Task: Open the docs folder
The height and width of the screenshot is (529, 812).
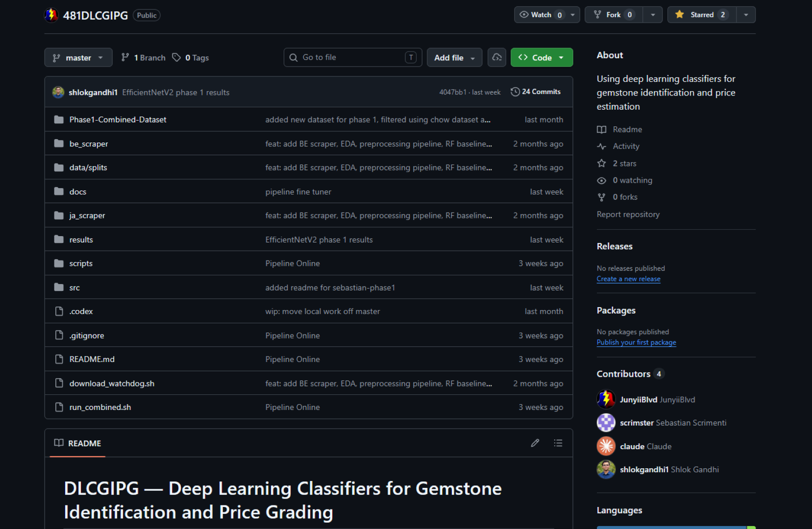Action: click(78, 192)
